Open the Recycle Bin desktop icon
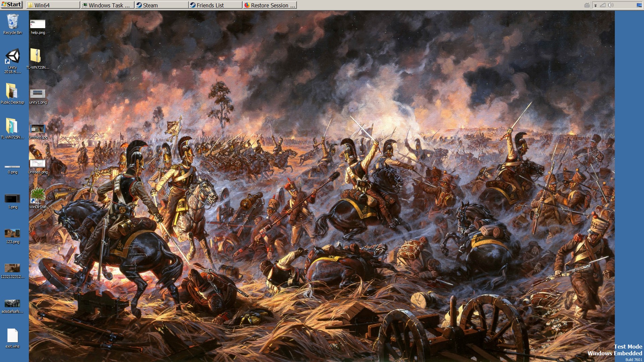Screen dimensions: 644x362 (x=12, y=23)
